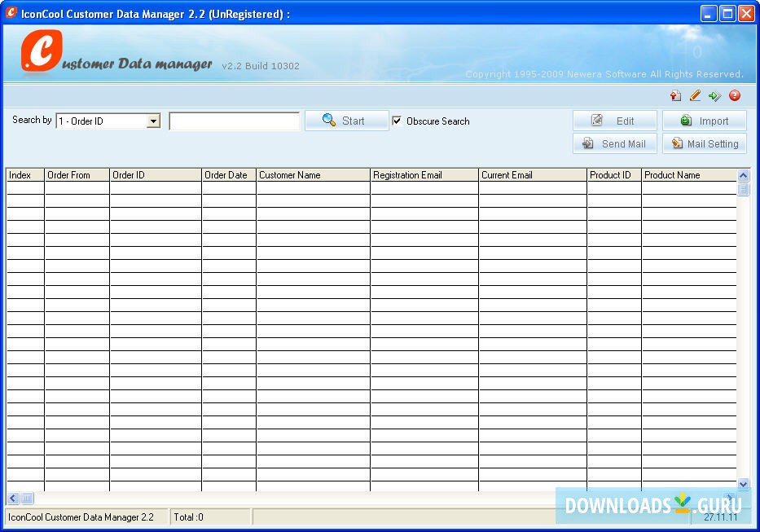This screenshot has width=760, height=532.
Task: Click the orange pencil toolbar icon
Action: point(695,96)
